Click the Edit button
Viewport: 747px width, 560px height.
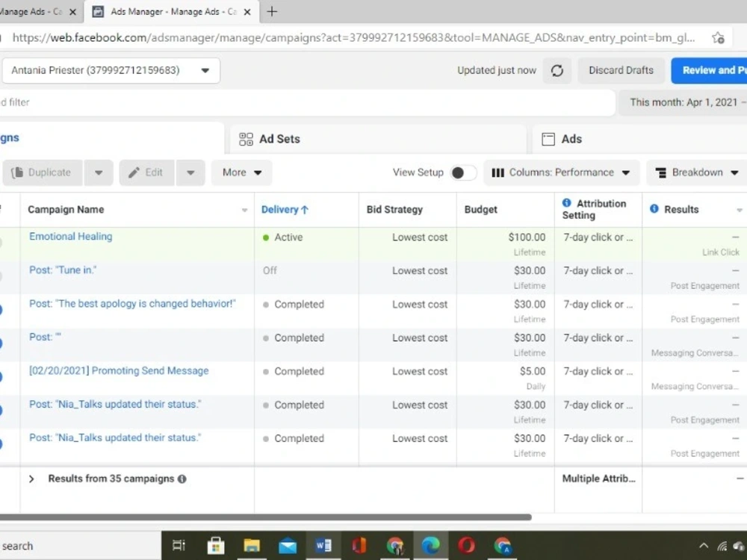[x=146, y=172]
